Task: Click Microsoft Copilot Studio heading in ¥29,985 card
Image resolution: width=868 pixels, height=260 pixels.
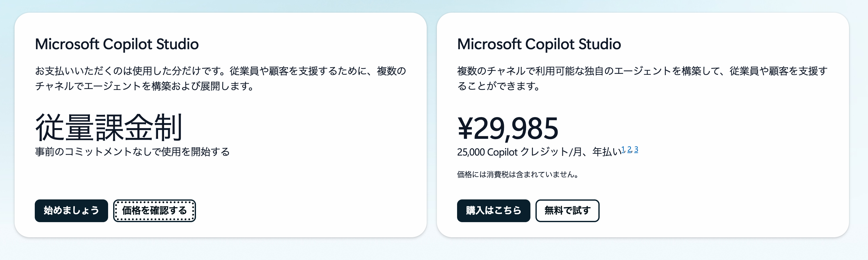Action: (539, 44)
